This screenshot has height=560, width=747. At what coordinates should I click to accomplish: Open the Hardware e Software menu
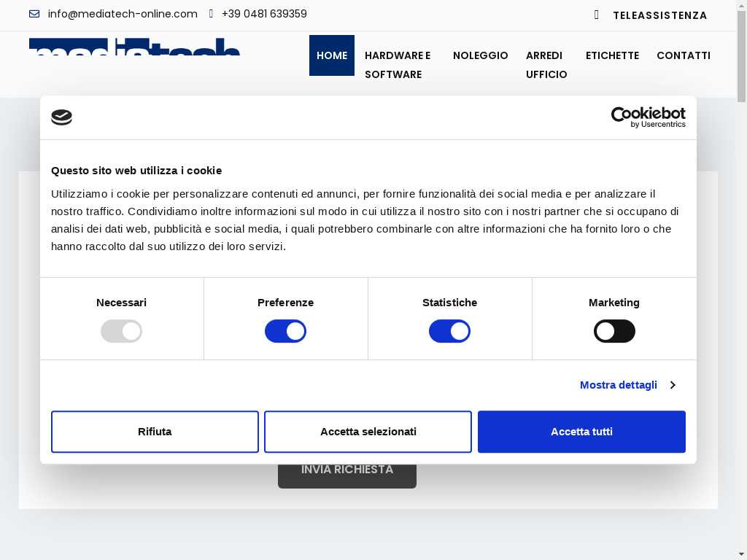coord(398,65)
